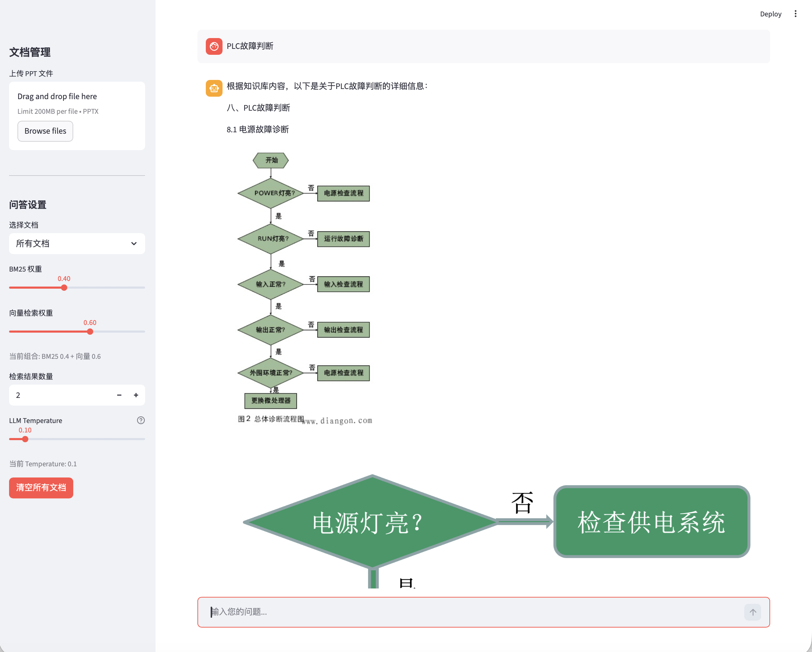Click the user avatar icon
Viewport: 812px width, 652px height.
pos(214,46)
